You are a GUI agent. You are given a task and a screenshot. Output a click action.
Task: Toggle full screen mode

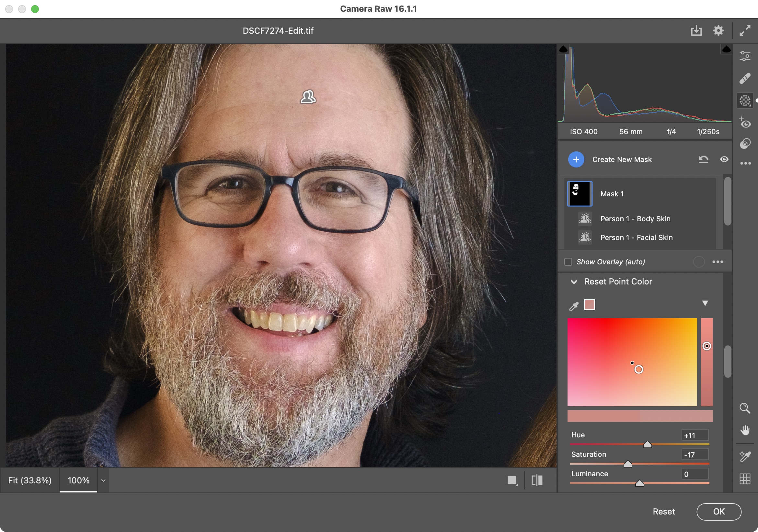744,31
